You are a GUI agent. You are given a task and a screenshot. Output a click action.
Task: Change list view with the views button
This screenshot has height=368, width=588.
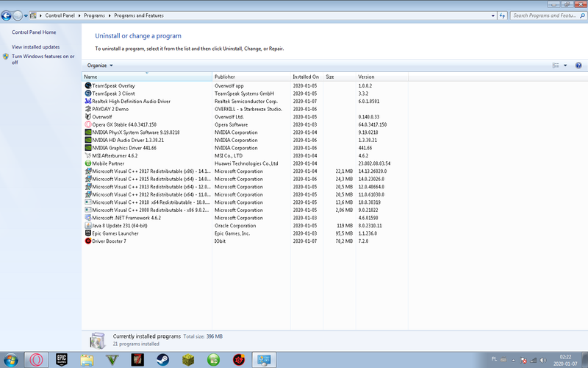click(556, 66)
